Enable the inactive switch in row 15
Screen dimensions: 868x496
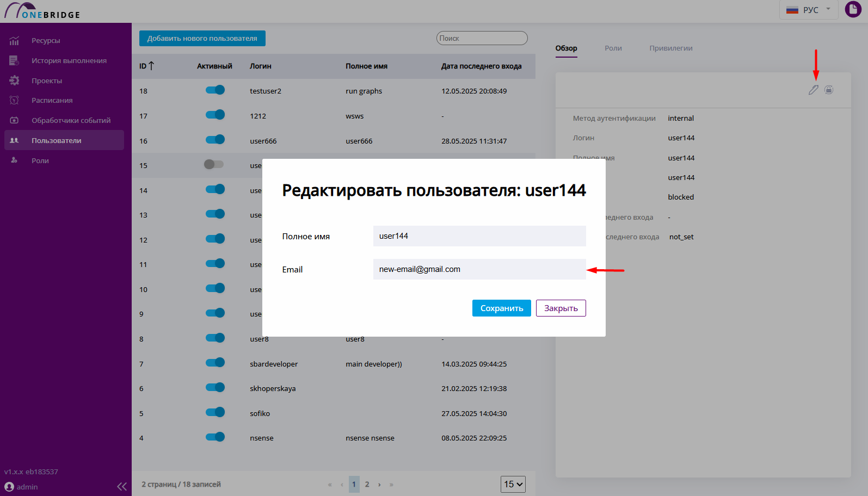tap(214, 164)
